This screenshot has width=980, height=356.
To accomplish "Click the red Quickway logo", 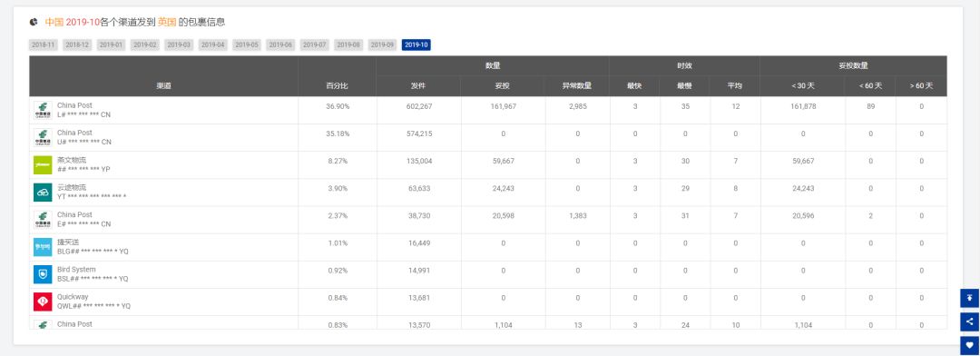I will tap(43, 302).
